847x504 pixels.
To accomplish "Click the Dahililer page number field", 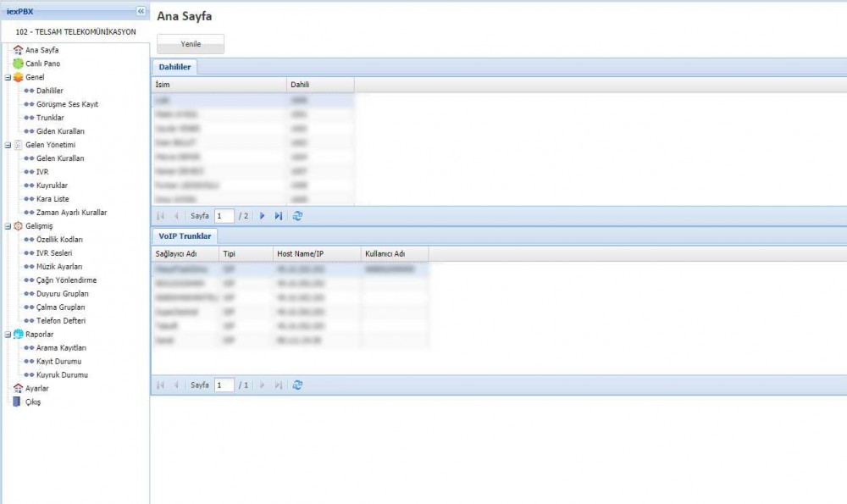I will pos(224,215).
